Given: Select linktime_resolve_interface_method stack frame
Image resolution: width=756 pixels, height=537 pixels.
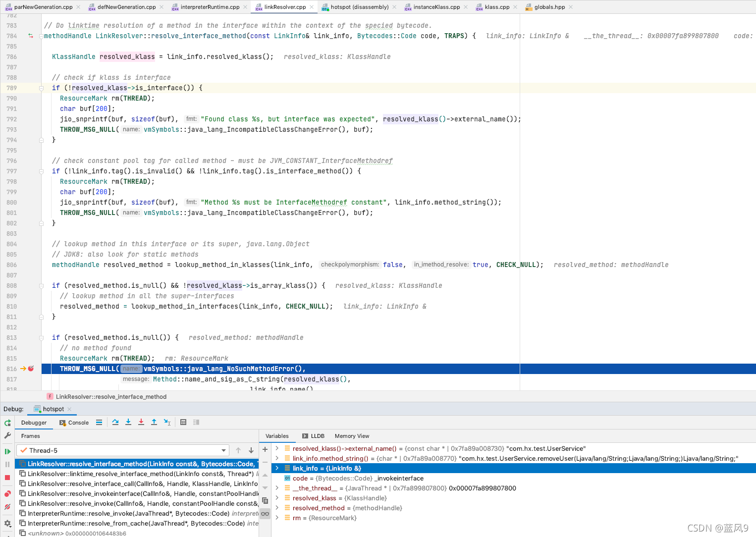Looking at the screenshot, I should click(137, 474).
